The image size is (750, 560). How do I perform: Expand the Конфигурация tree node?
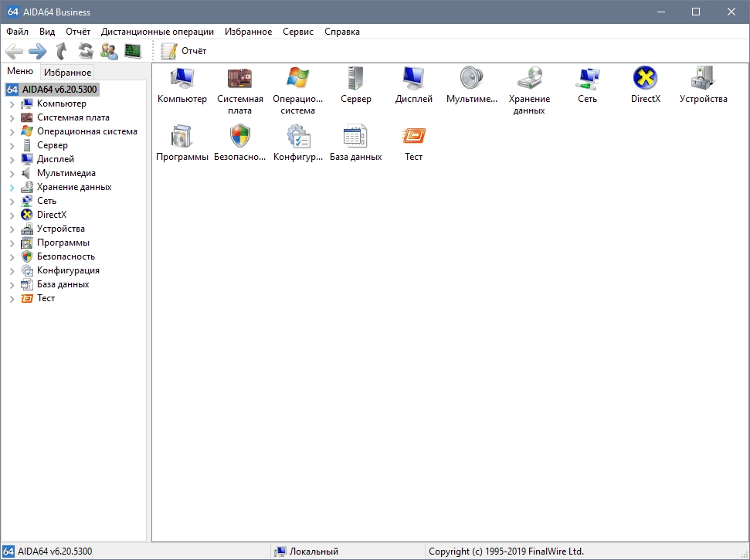(12, 271)
